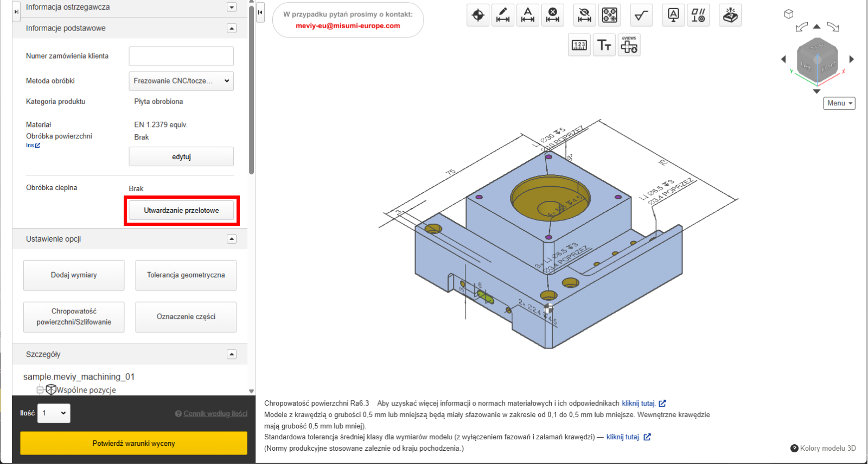Click the delete dimension X icon
This screenshot has width=868, height=467.
pos(552,15)
